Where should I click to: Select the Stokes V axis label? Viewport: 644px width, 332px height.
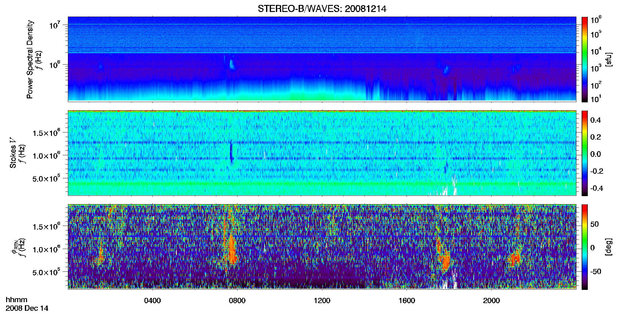(x=13, y=153)
